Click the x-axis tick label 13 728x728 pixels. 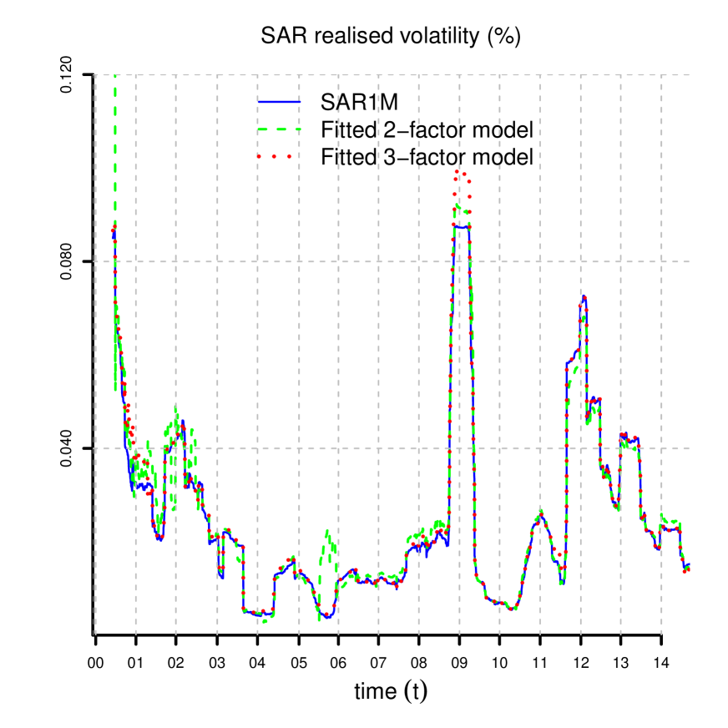pyautogui.click(x=621, y=663)
